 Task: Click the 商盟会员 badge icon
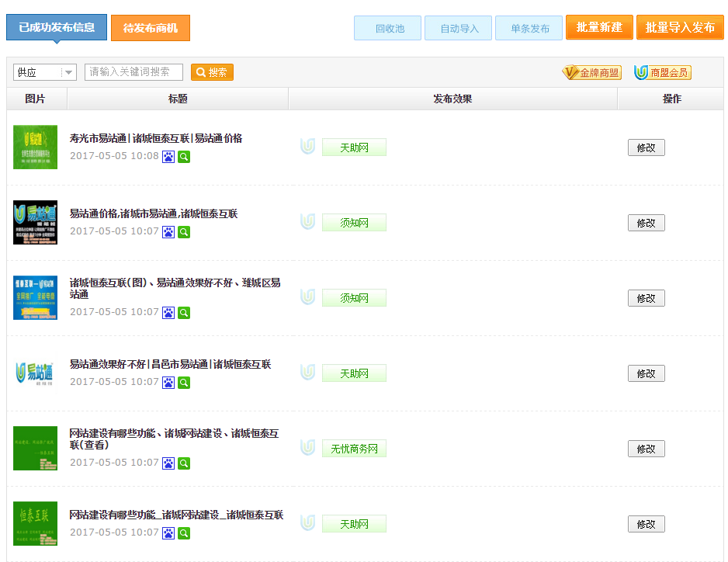click(662, 73)
